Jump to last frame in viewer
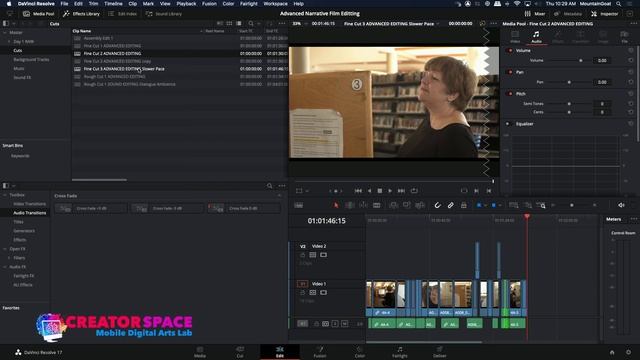640x360 pixels. [x=401, y=191]
